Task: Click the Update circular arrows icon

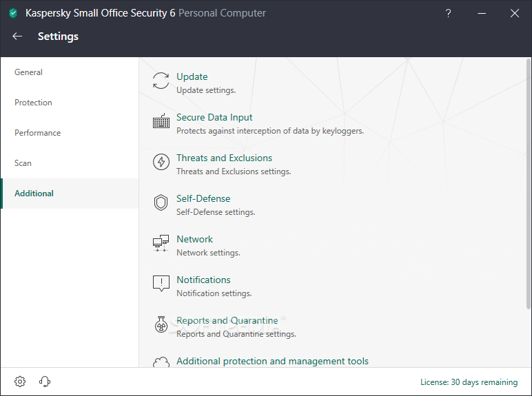Action: 161,81
